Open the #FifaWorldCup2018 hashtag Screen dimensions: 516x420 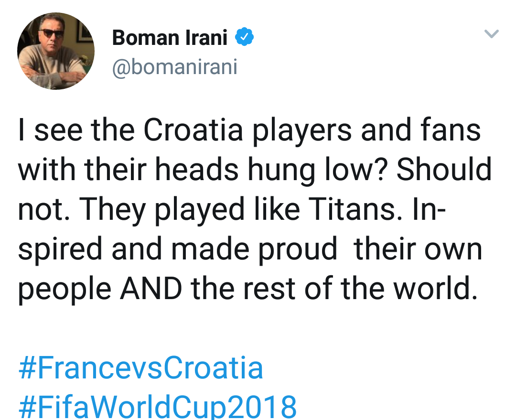tap(158, 407)
